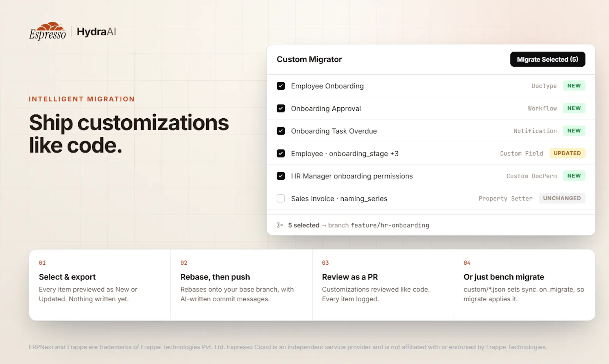Image resolution: width=609 pixels, height=364 pixels.
Task: Click the ERPNext and Frappe trademark disclaimer
Action: pos(288,347)
